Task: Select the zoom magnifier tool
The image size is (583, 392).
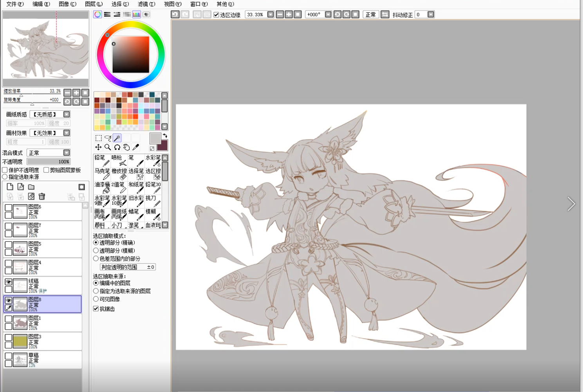Action: pos(108,147)
